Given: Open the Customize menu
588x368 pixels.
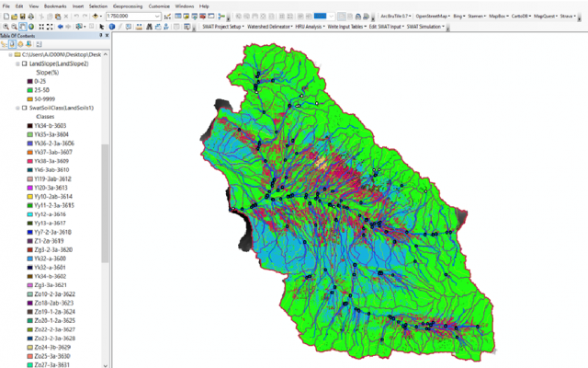Looking at the screenshot, I should pos(159,6).
